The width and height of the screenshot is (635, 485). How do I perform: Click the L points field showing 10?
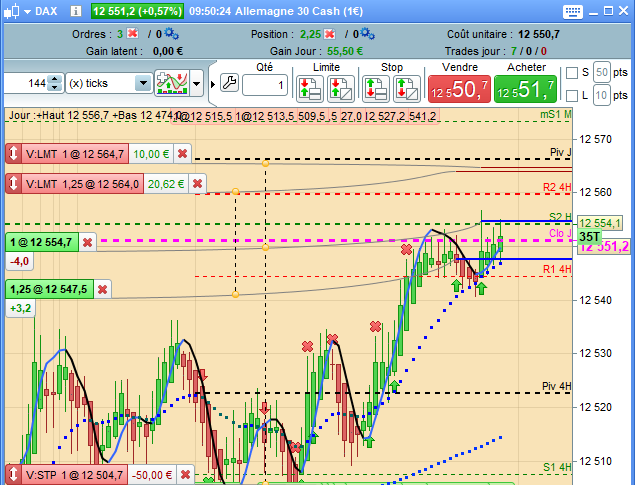[x=602, y=96]
